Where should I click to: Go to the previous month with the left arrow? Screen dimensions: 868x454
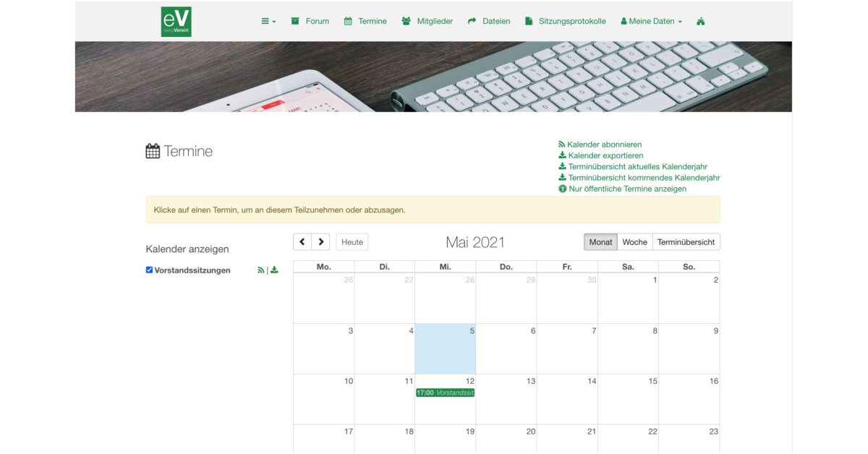click(302, 242)
